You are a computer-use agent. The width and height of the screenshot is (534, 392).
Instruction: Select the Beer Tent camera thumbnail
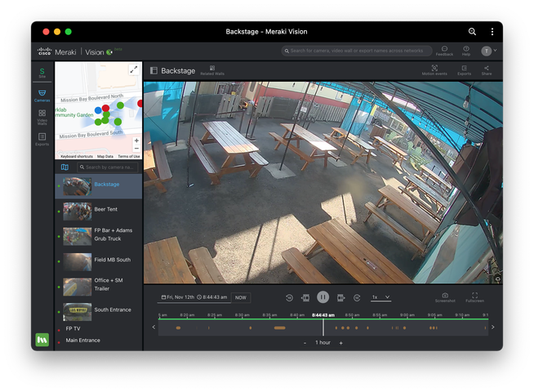(78, 212)
